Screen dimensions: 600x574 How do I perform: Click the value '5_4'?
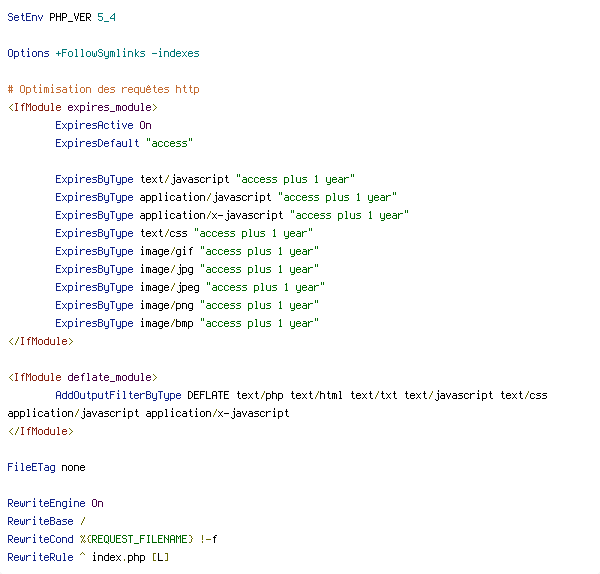(x=106, y=18)
